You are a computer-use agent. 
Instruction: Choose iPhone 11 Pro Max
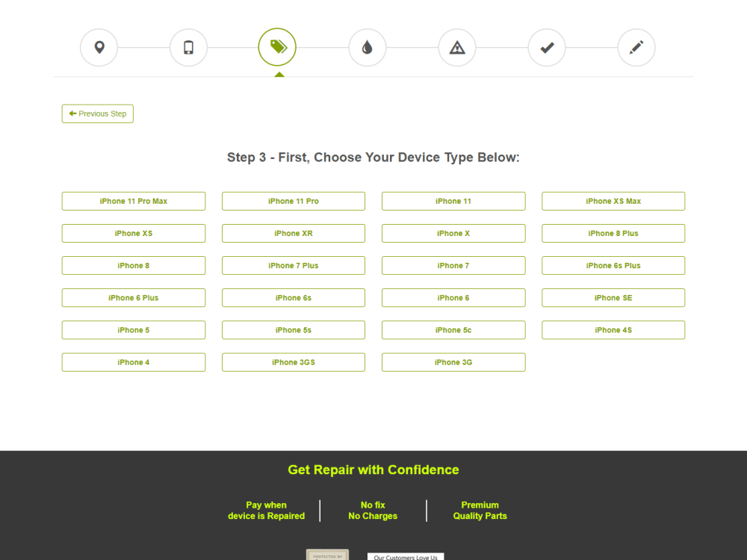pos(134,201)
